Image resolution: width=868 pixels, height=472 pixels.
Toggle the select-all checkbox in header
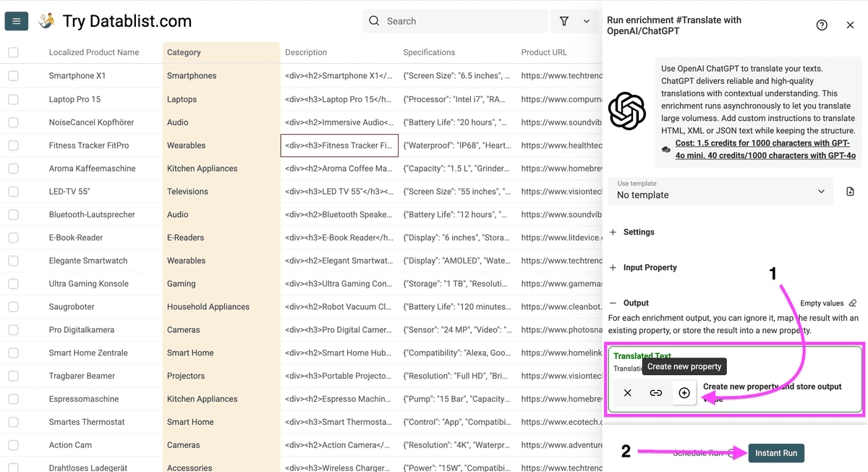pyautogui.click(x=13, y=52)
